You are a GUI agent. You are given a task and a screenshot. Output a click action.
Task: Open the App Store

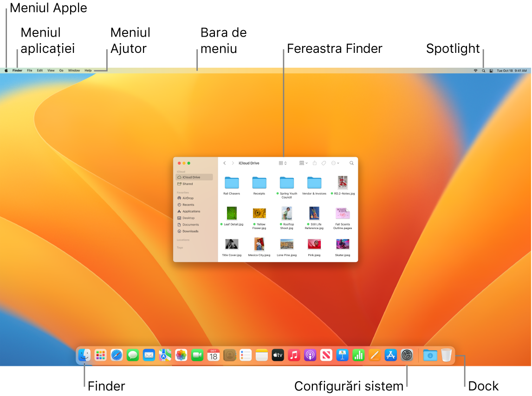(390, 355)
